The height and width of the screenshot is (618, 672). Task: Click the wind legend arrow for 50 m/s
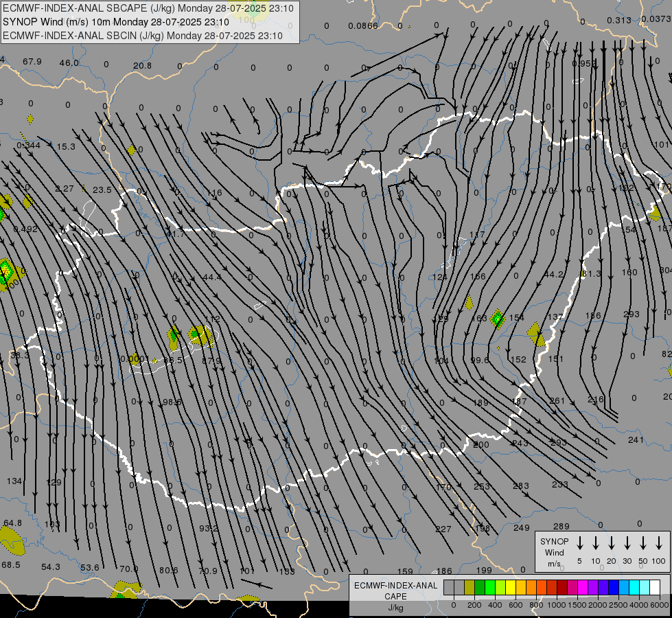[643, 543]
